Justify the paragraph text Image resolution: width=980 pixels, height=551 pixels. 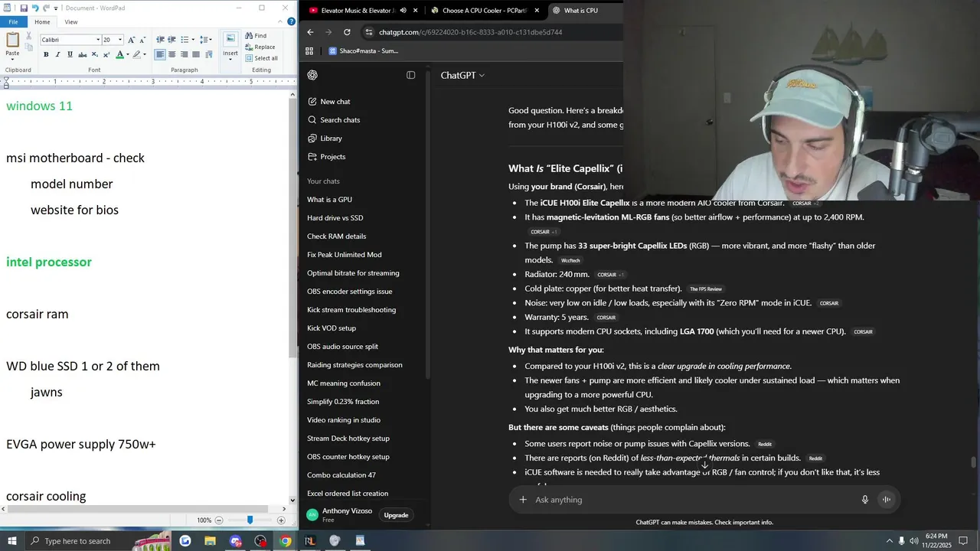[197, 54]
